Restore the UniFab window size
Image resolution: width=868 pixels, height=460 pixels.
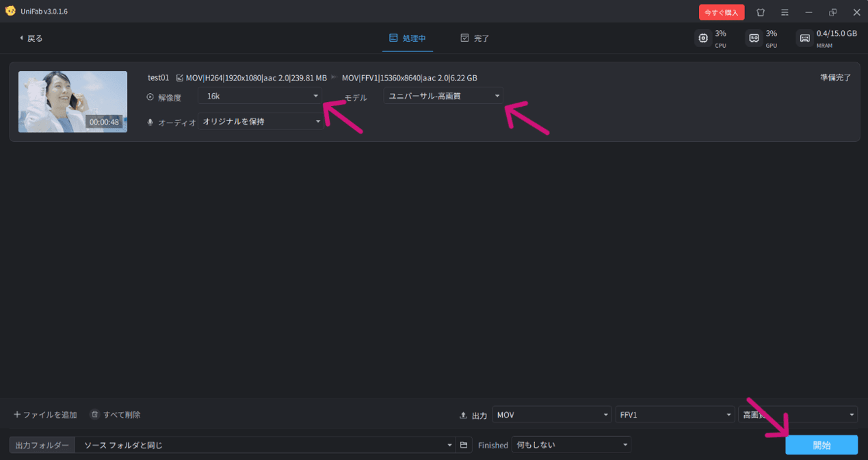click(832, 12)
